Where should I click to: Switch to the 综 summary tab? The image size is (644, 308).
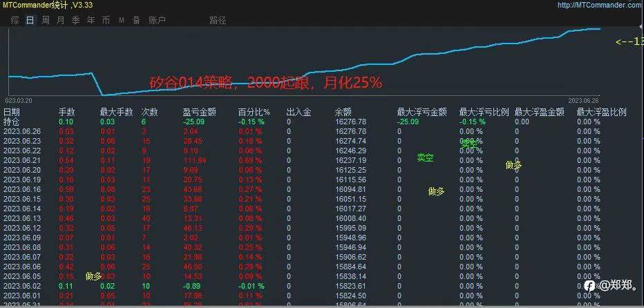click(15, 20)
